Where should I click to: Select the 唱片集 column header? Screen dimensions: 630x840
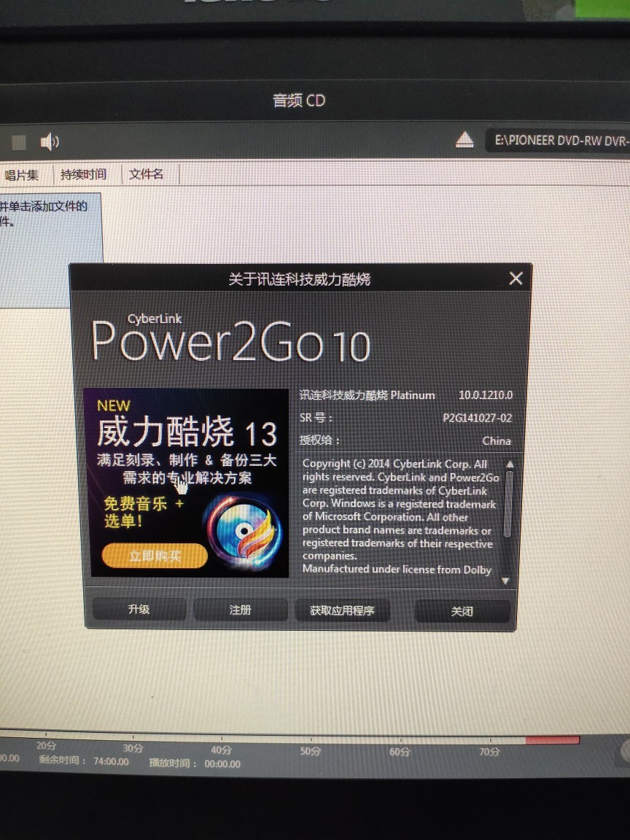22,174
